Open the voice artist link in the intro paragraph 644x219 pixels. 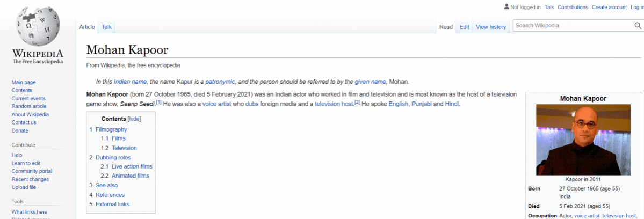pyautogui.click(x=217, y=104)
